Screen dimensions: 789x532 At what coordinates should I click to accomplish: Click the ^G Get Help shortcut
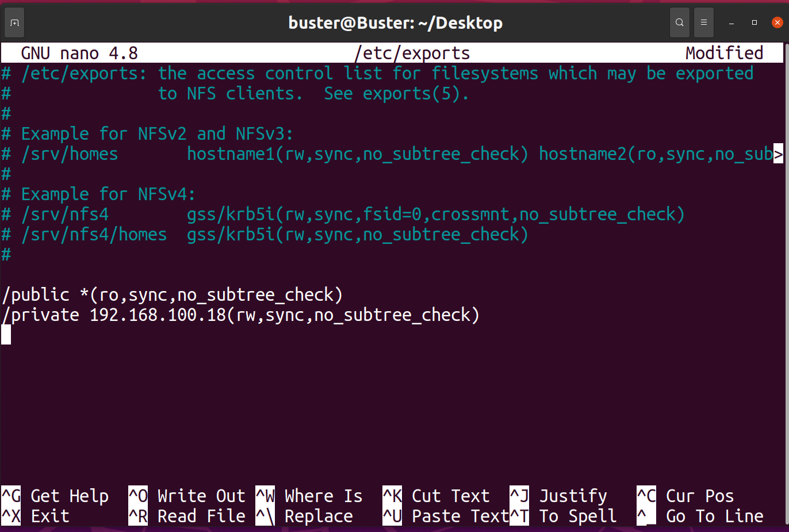coord(55,496)
